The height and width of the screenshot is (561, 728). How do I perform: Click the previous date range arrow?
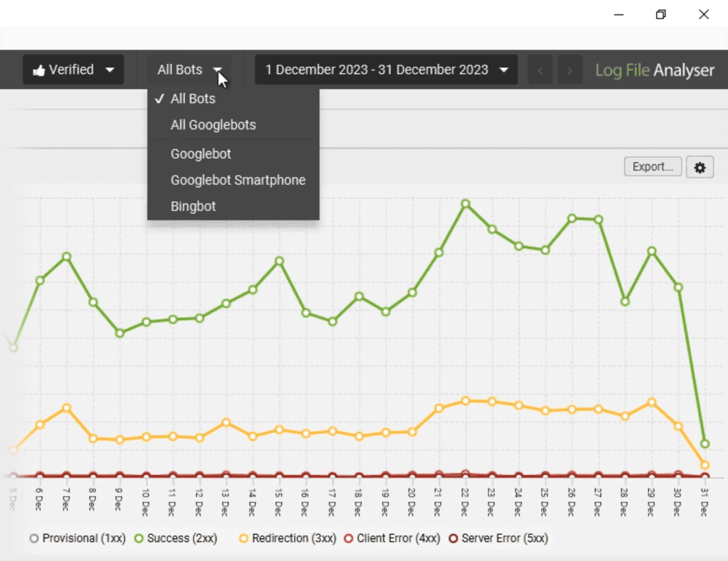pyautogui.click(x=540, y=70)
